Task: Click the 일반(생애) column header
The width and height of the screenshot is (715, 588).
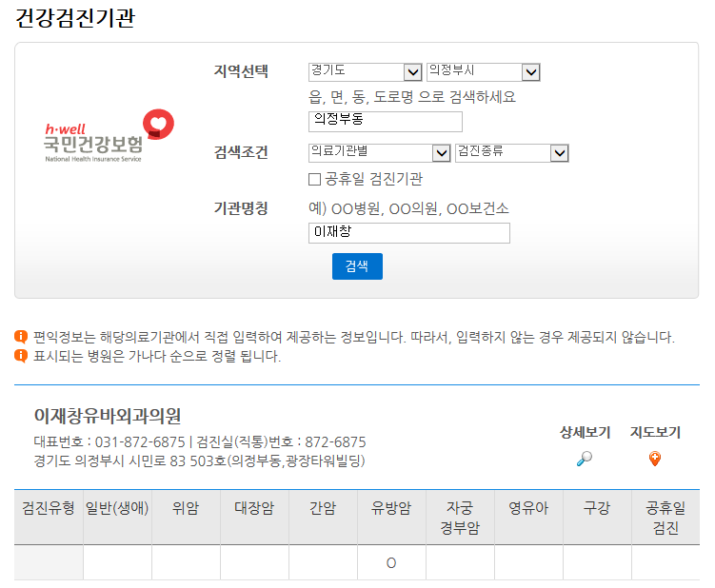Action: [117, 509]
